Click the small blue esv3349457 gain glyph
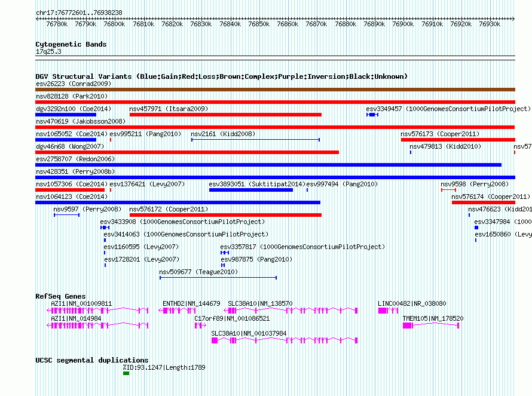This screenshot has height=396, width=532. 372,115
